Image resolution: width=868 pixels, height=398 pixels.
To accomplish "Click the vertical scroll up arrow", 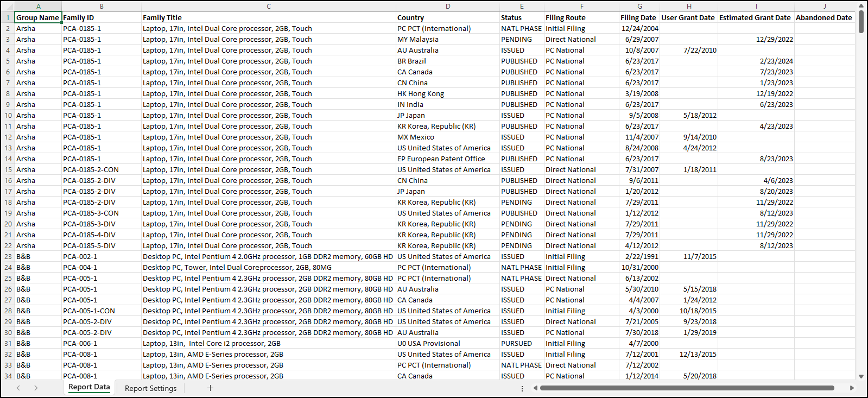I will [x=861, y=6].
